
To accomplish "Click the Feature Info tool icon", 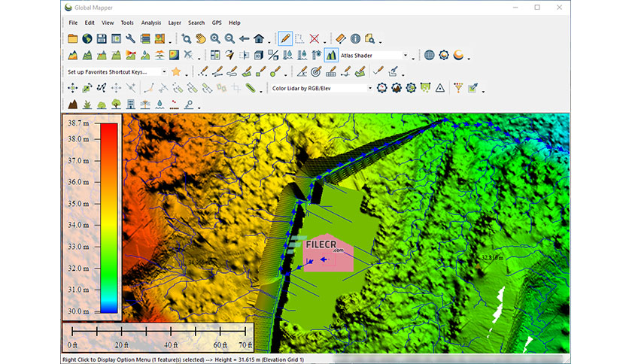I will coord(355,38).
